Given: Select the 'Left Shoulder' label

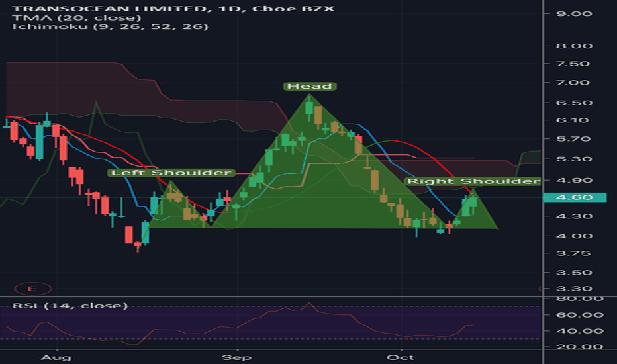Looking at the screenshot, I should pos(171,173).
